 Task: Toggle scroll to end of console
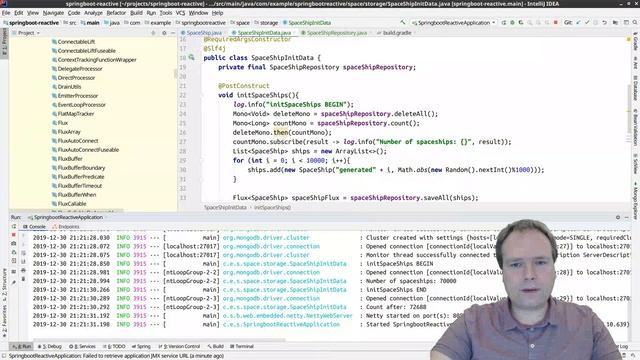(x=23, y=261)
